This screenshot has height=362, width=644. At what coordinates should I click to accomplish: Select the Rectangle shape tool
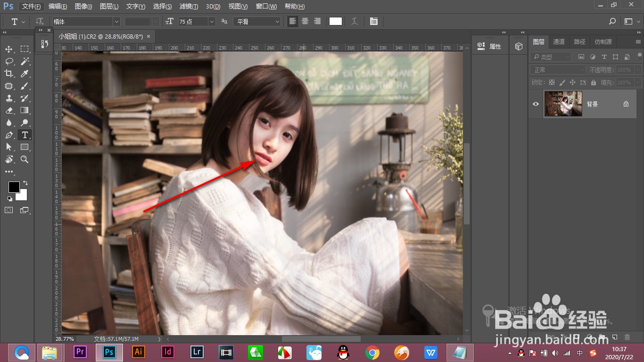25,147
